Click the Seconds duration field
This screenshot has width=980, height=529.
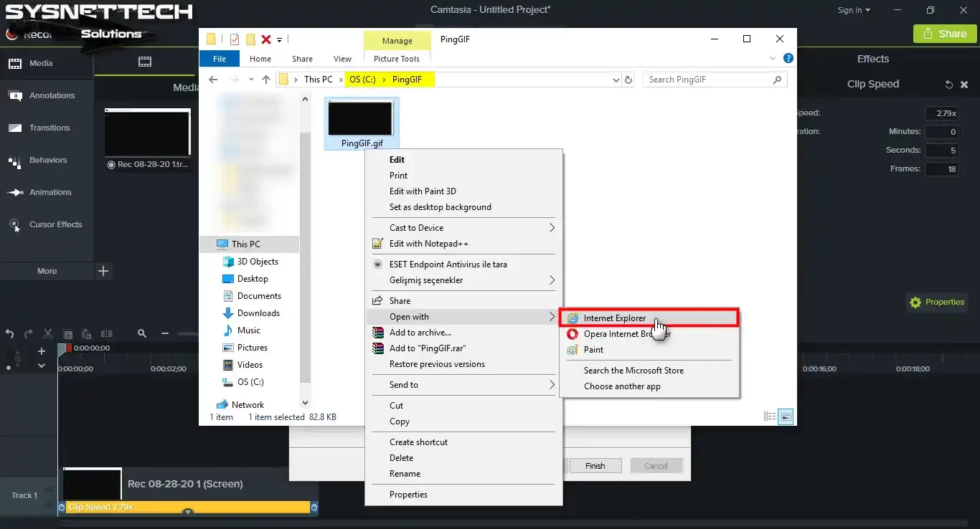[941, 151]
